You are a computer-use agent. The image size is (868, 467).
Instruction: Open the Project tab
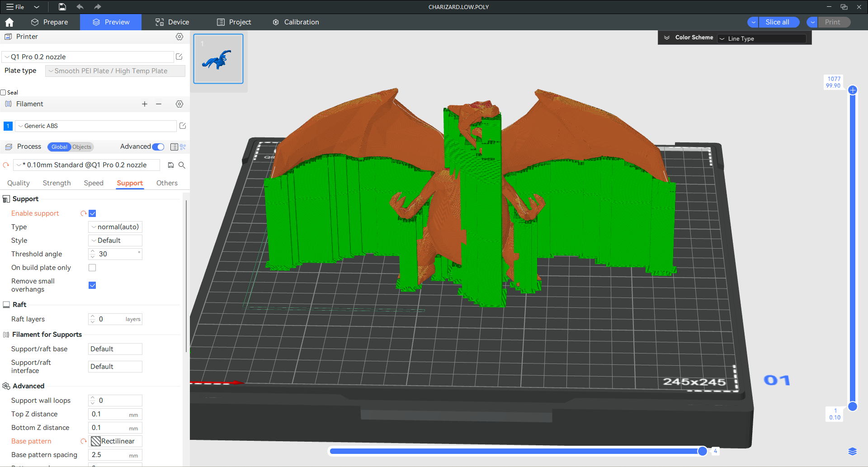point(234,22)
